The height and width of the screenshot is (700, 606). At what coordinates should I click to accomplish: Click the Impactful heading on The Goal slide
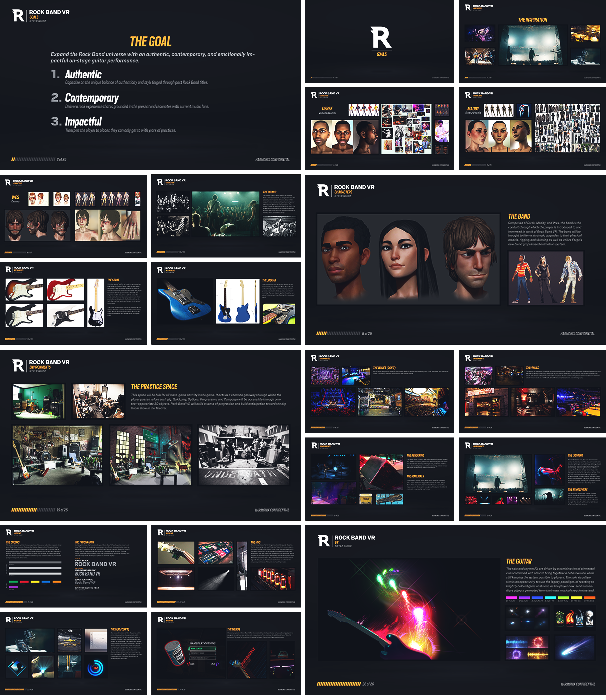coord(83,122)
